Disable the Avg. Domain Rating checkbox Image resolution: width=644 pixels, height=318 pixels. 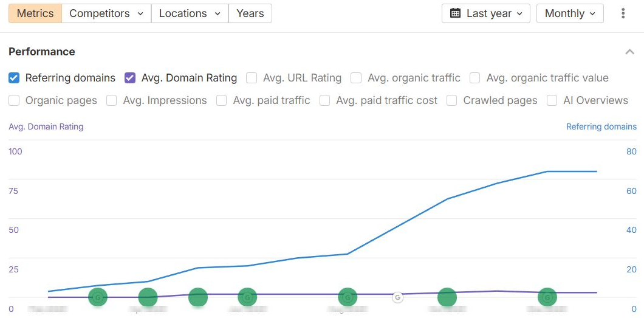(x=130, y=78)
